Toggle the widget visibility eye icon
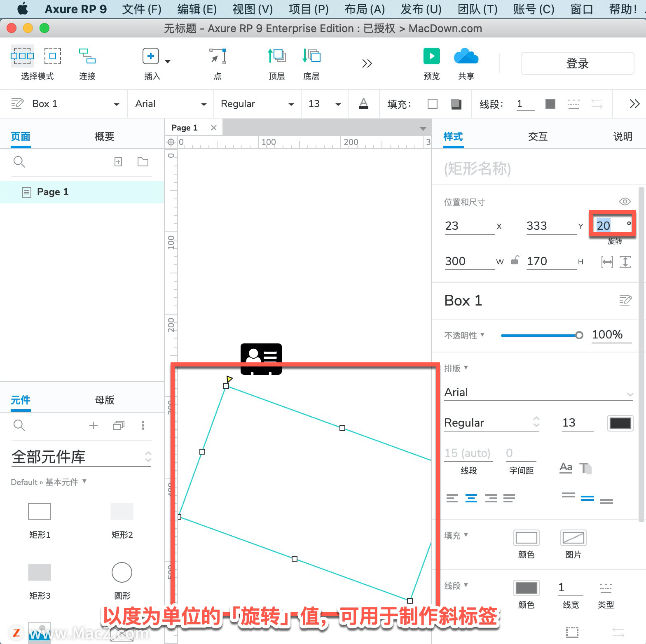This screenshot has height=644, width=646. click(x=625, y=201)
